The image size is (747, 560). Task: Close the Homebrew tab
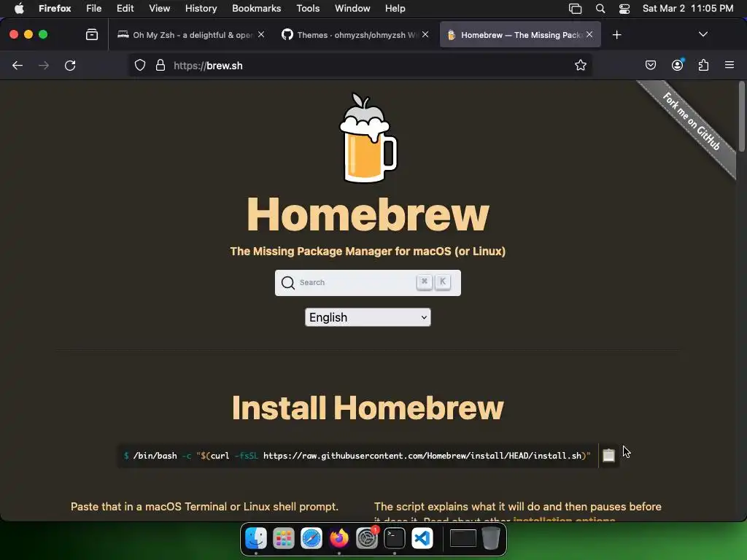(589, 34)
